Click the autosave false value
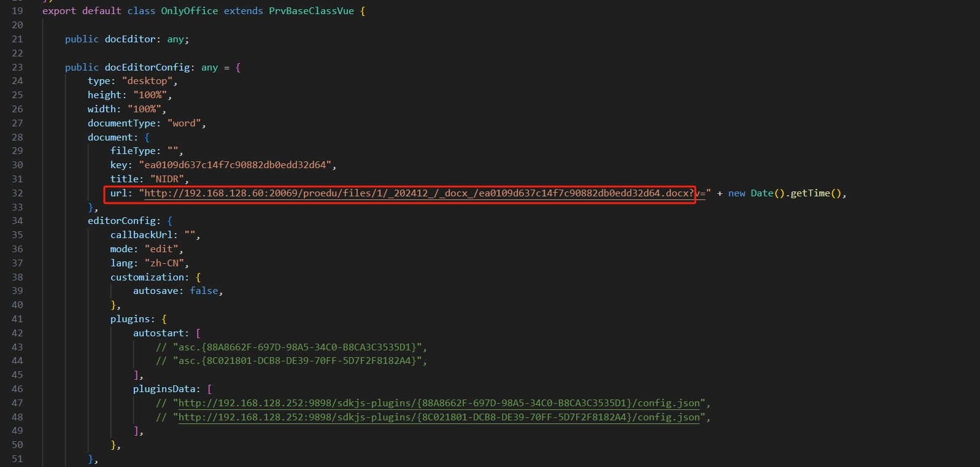Viewport: 980px width, 467px height. (x=204, y=291)
